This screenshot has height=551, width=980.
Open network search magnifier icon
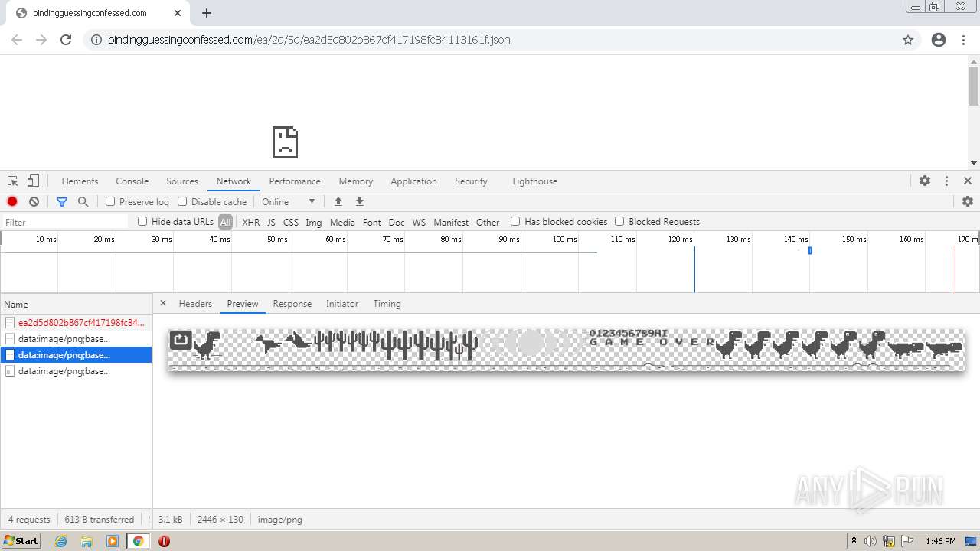tap(83, 201)
